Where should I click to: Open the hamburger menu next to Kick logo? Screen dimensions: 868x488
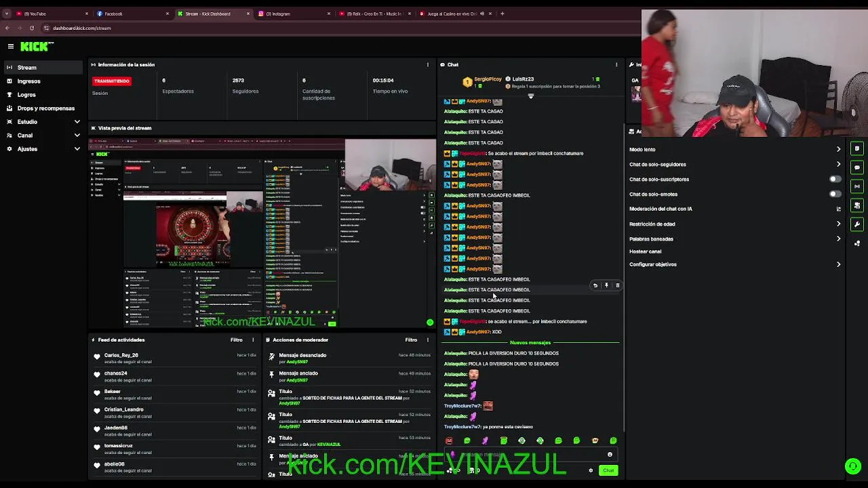(11, 46)
